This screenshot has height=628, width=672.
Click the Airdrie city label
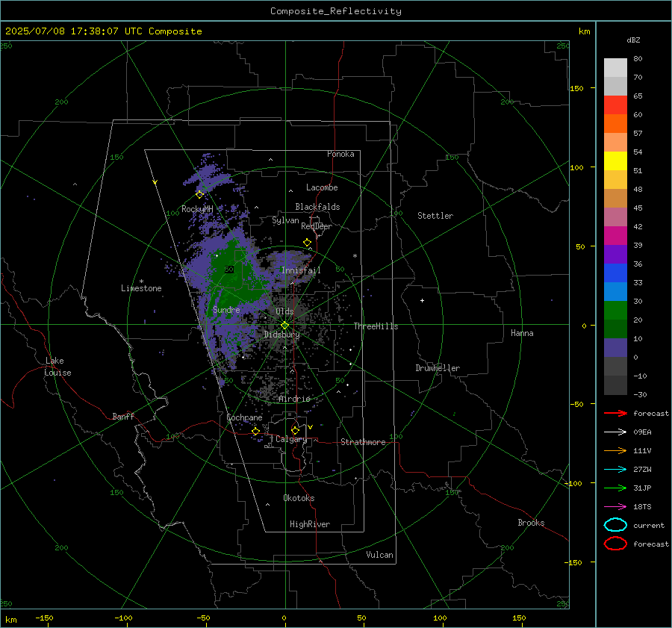294,399
